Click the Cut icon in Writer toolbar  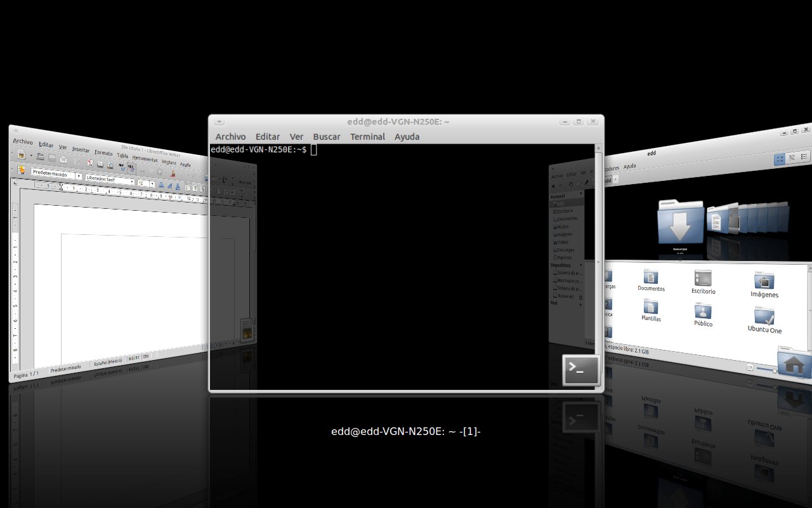(142, 170)
